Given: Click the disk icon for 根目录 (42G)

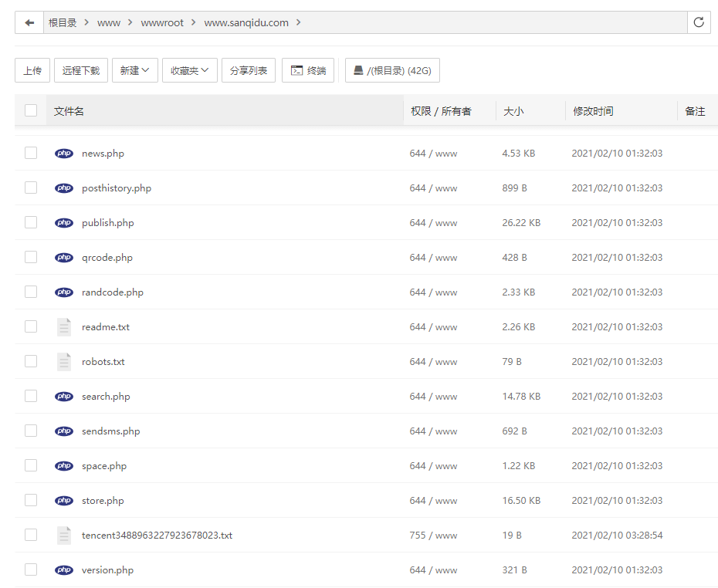Looking at the screenshot, I should coord(358,70).
